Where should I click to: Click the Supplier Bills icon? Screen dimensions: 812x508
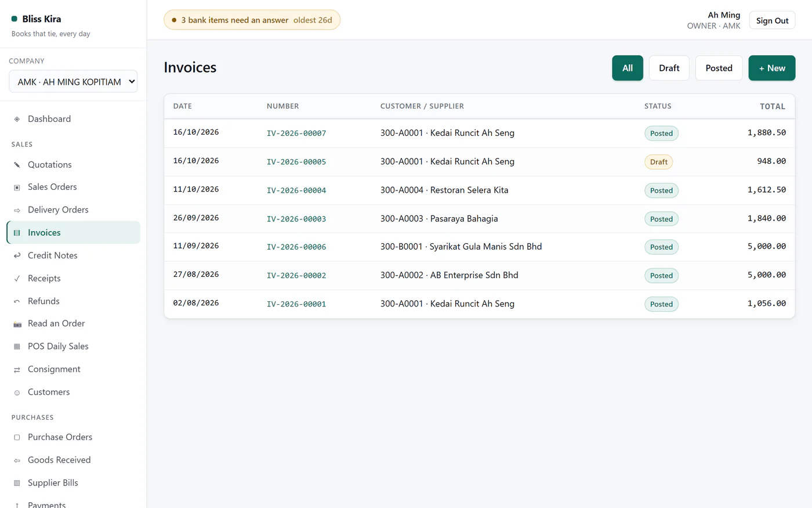pyautogui.click(x=17, y=483)
